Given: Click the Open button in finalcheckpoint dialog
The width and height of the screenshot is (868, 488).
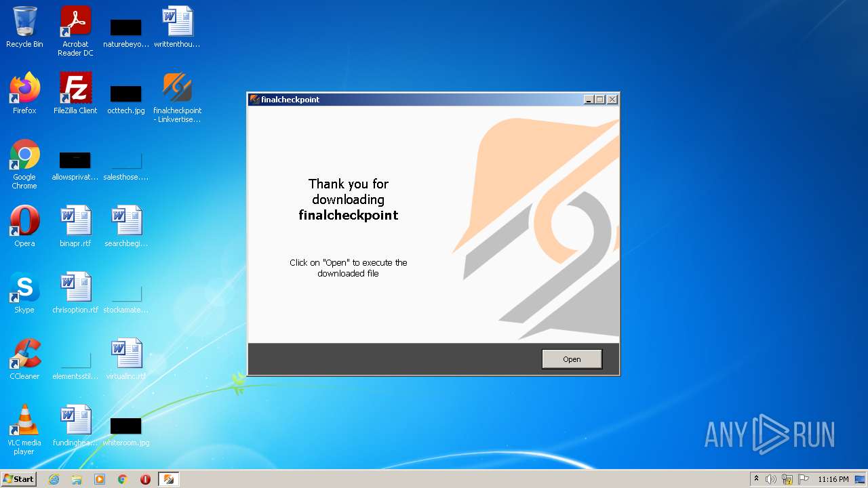Looking at the screenshot, I should 572,359.
